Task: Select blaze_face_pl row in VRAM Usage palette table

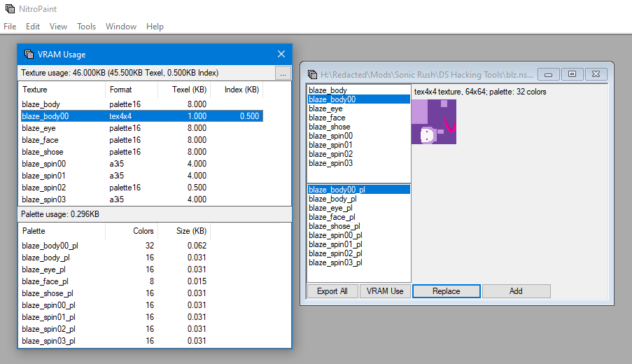Action: [x=115, y=281]
